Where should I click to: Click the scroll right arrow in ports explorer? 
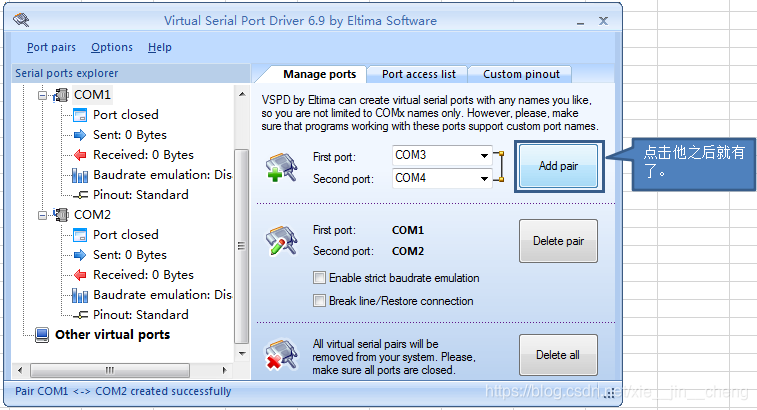pos(224,370)
